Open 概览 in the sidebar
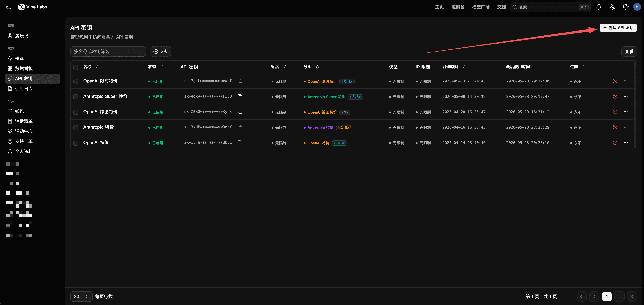 point(33,58)
